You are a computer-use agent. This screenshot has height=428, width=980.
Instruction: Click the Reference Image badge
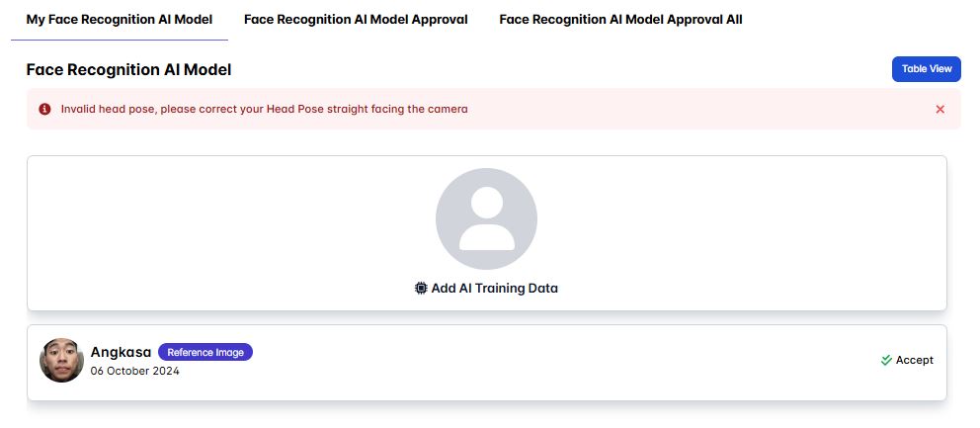[x=205, y=352]
